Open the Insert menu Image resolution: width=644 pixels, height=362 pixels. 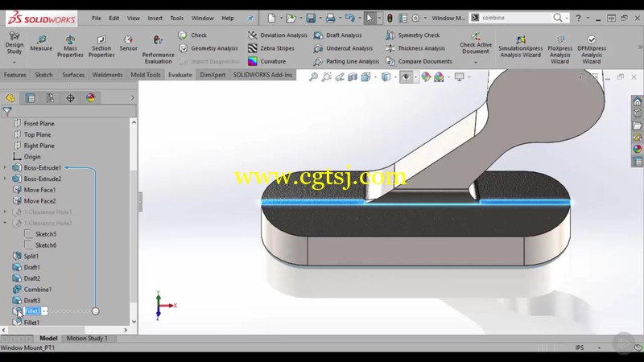(155, 18)
